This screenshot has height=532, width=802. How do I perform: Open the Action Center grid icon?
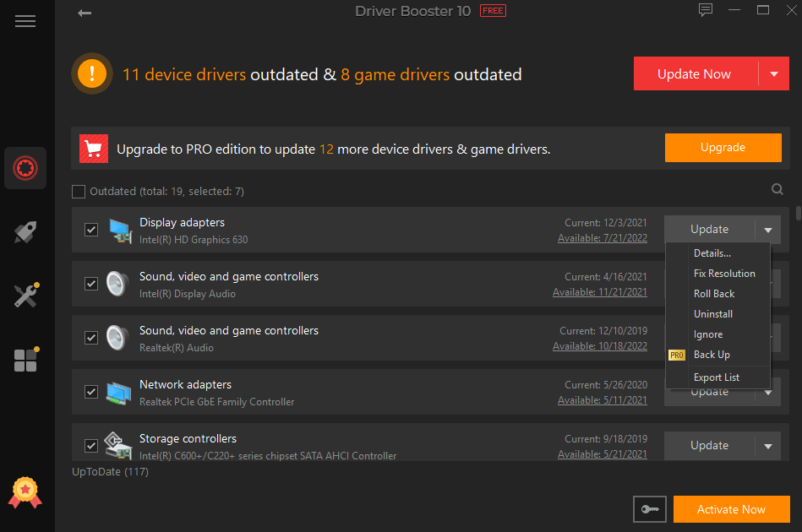[x=26, y=359]
